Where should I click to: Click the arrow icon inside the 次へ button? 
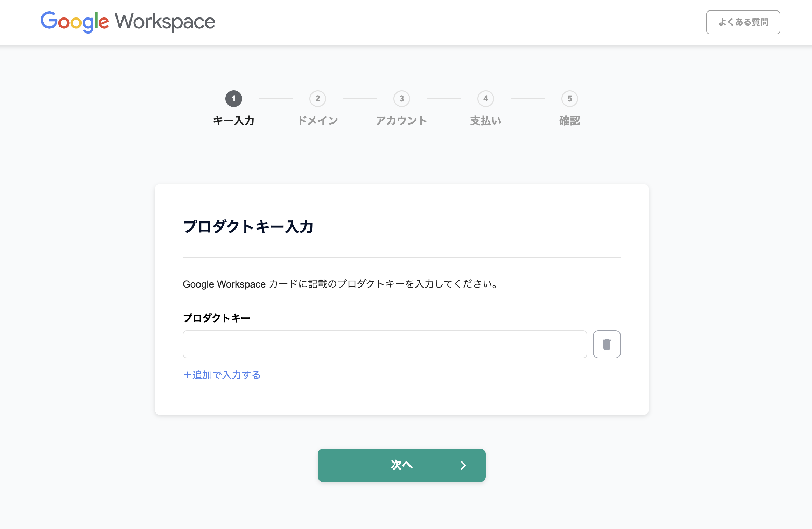click(463, 465)
